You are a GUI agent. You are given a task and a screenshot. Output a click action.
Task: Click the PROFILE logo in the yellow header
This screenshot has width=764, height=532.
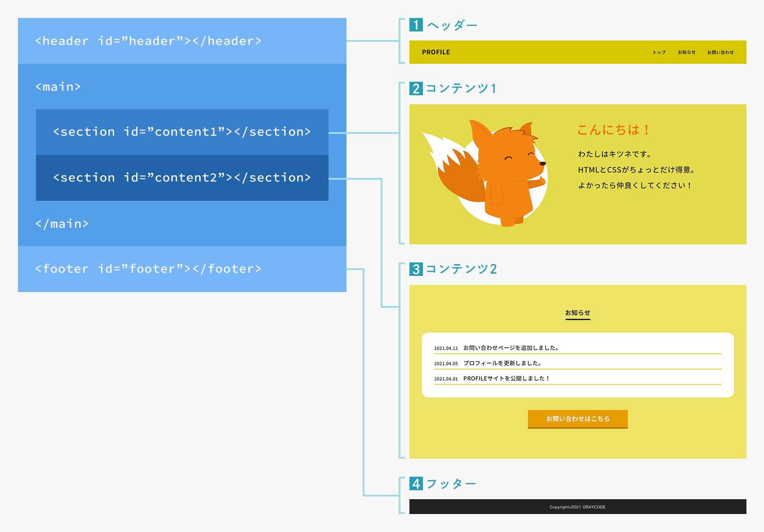click(436, 52)
